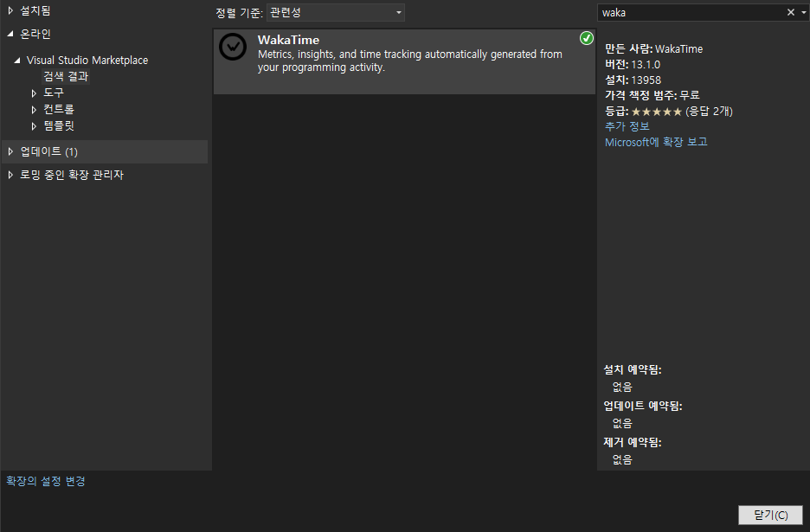
Task: Click the WakaTime extension title
Action: tap(288, 40)
